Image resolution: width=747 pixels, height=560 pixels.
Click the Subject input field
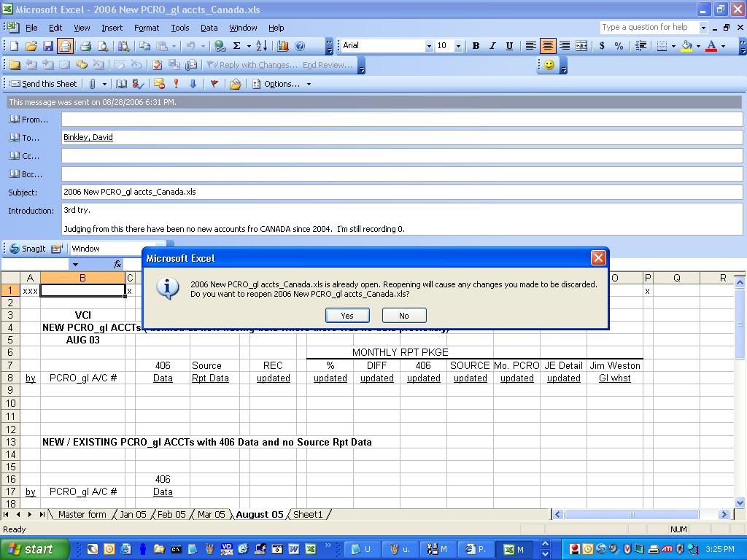click(402, 192)
